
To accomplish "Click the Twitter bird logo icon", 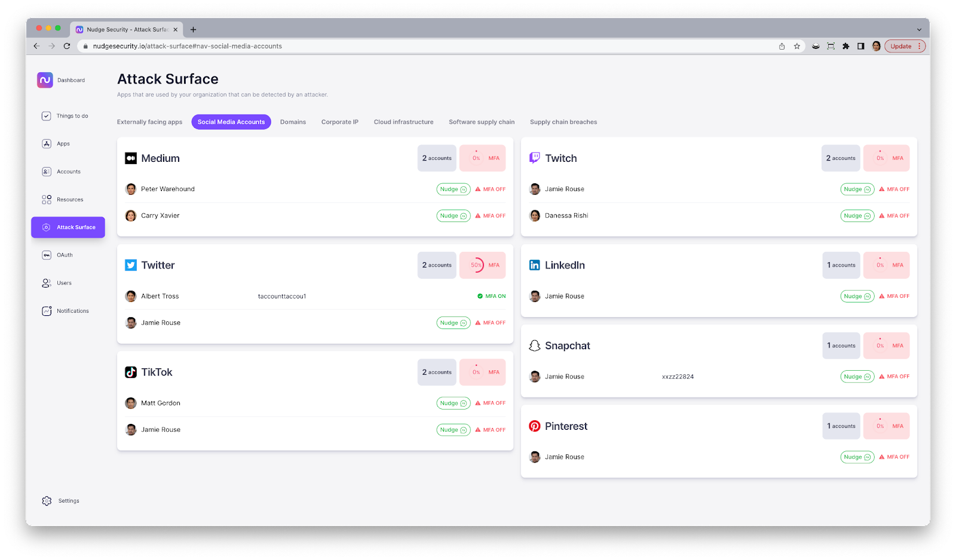I will coord(131,265).
